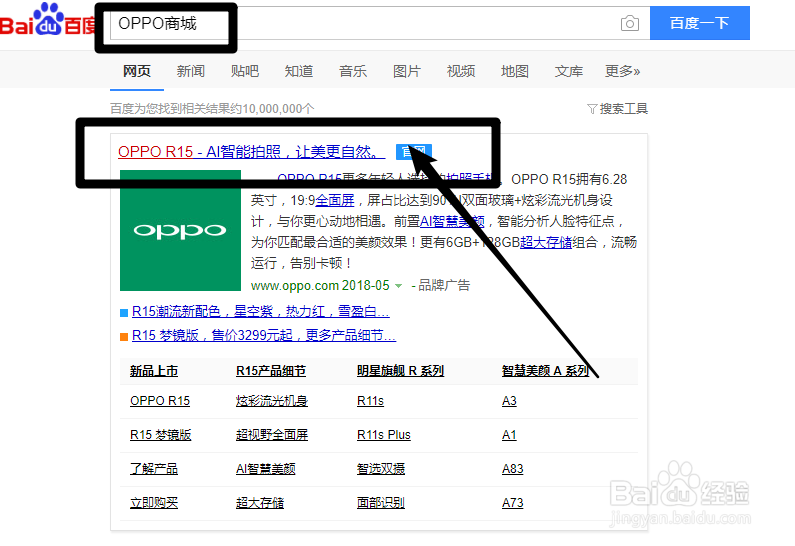Open the 贴吧 tab
795x546 pixels.
pyautogui.click(x=245, y=71)
